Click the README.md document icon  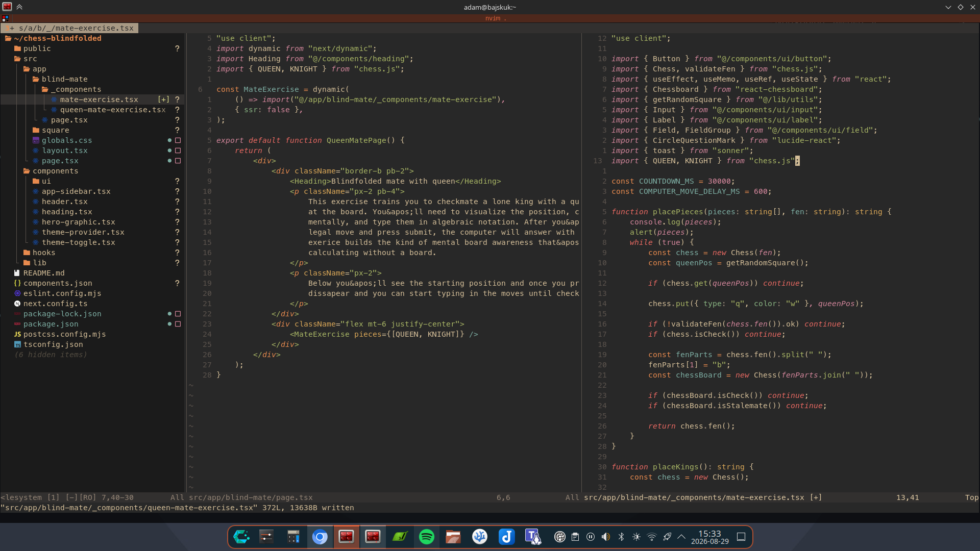17,273
